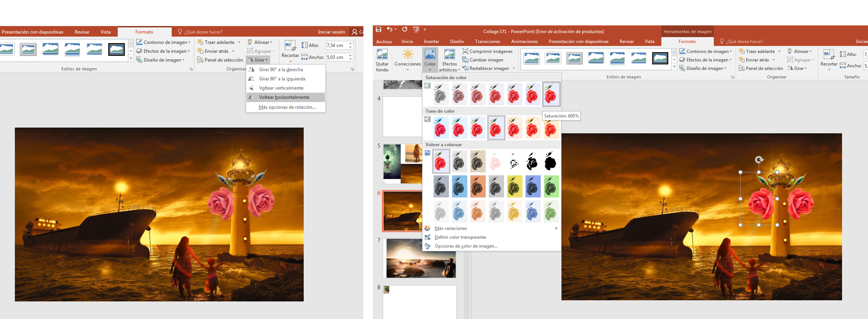
Task: Open Contorno de imagen in left window
Action: (x=163, y=42)
